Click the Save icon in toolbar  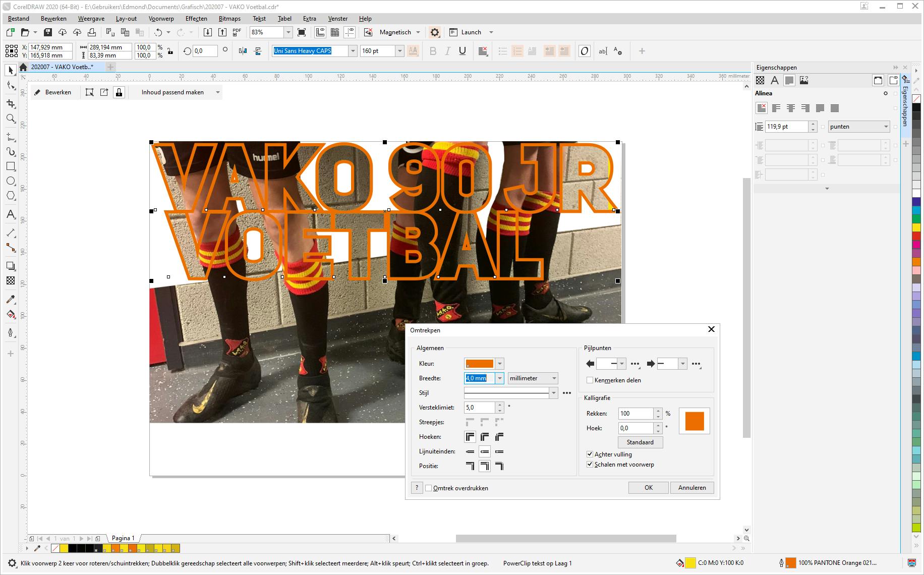point(48,32)
